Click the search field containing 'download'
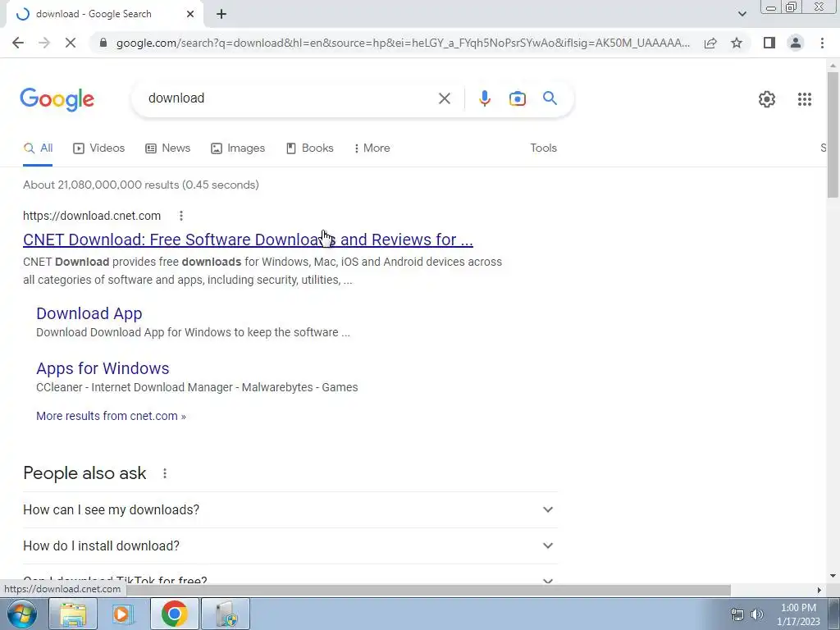 290,98
